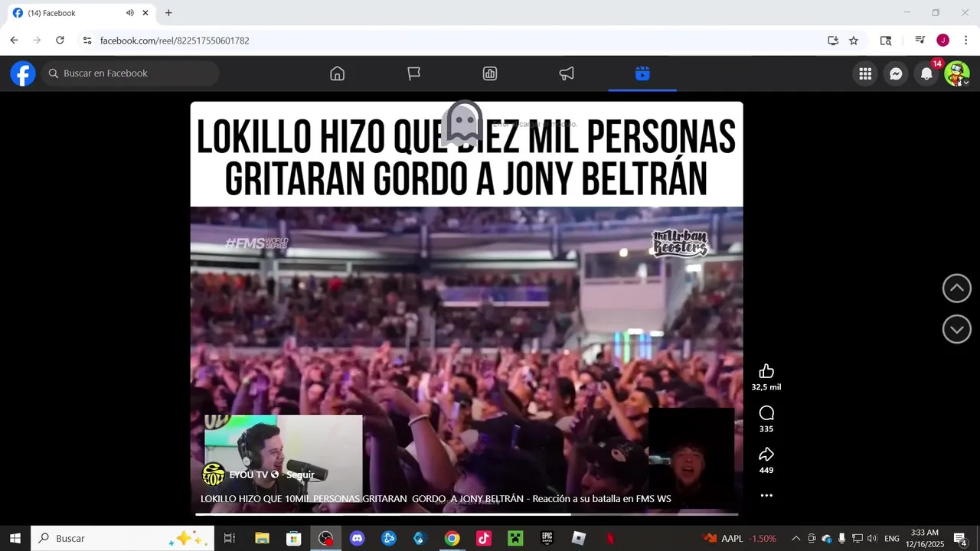Open the Windows action center notifications
980x551 pixels.
point(960,539)
